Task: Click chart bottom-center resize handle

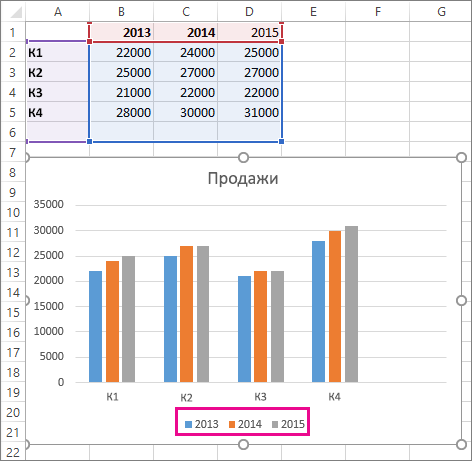Action: (244, 444)
